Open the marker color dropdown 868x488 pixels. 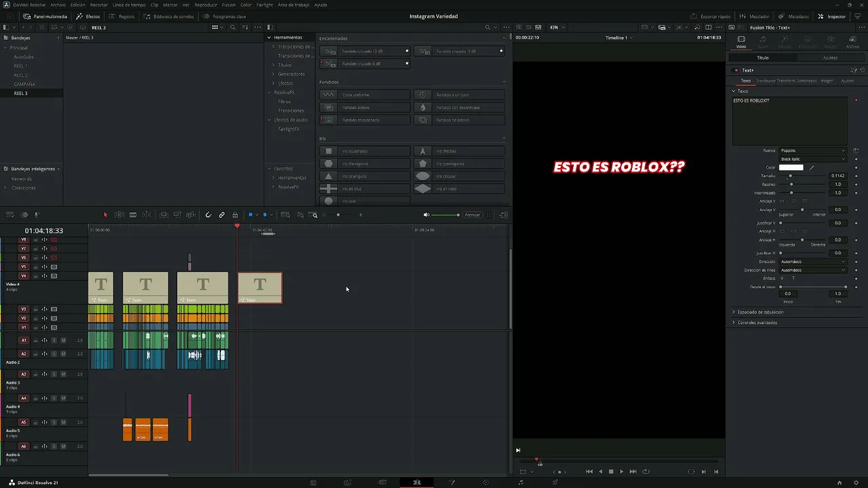(271, 215)
